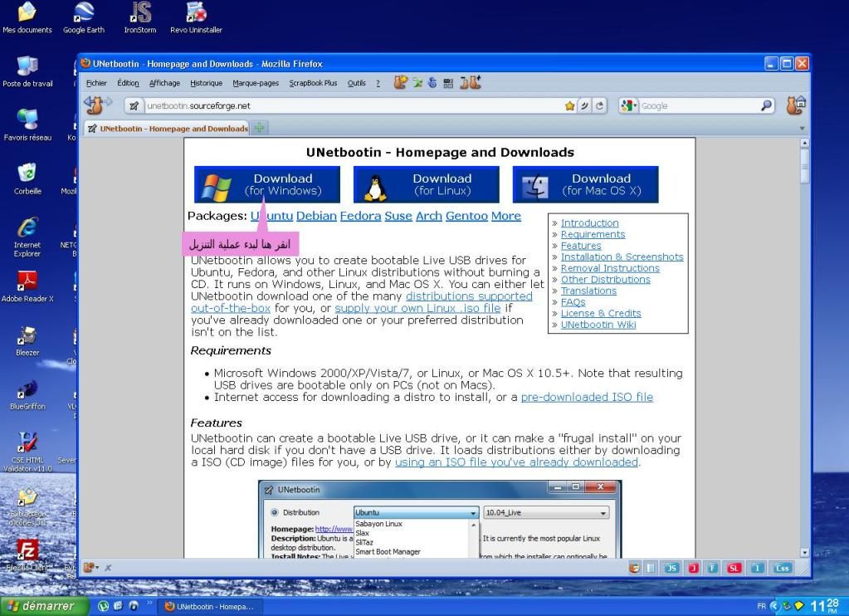Click Download for Mac OS X button
The width and height of the screenshot is (849, 616).
point(585,184)
